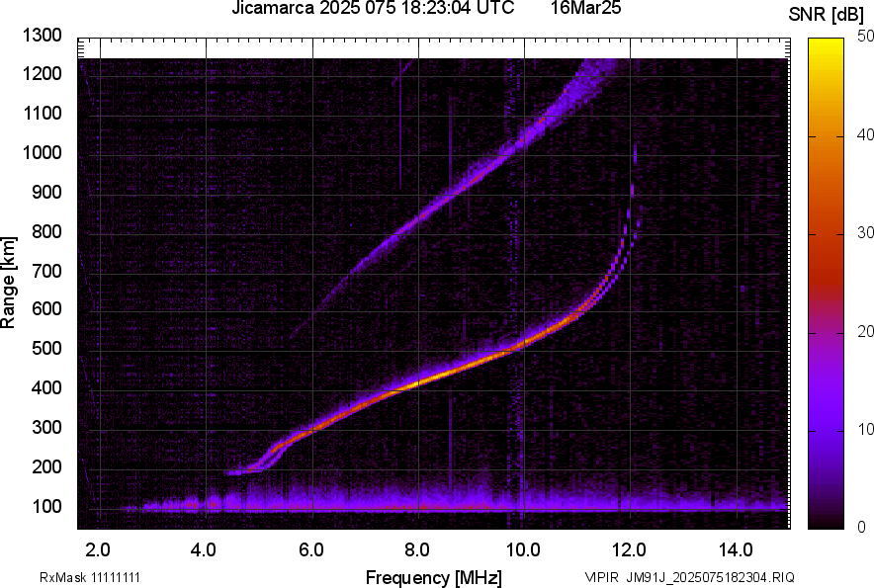Click the range tick label '1100'
The image size is (874, 588).
pyautogui.click(x=43, y=113)
